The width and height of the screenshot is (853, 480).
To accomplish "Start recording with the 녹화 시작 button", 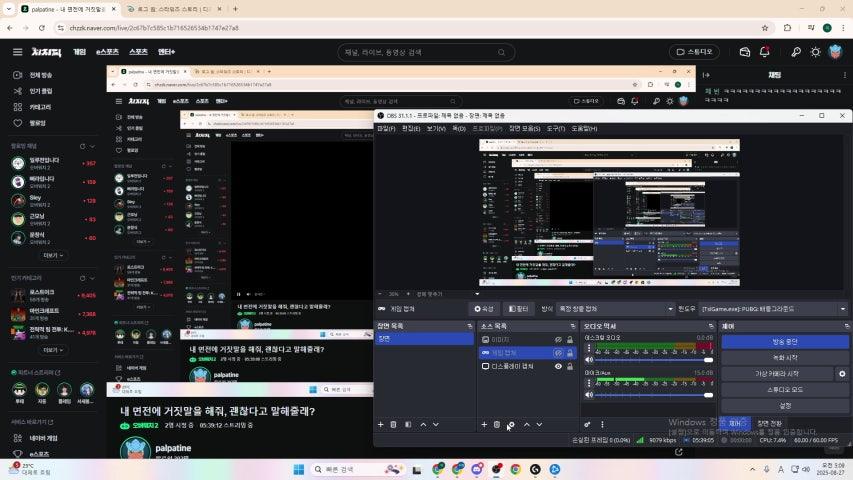I will pyautogui.click(x=784, y=358).
